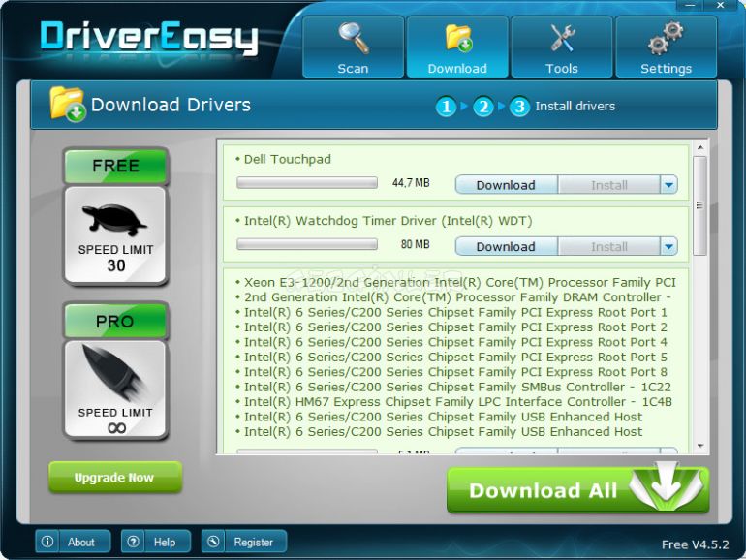The height and width of the screenshot is (560, 746).
Task: Click the 80 MB size label
Action: (415, 244)
